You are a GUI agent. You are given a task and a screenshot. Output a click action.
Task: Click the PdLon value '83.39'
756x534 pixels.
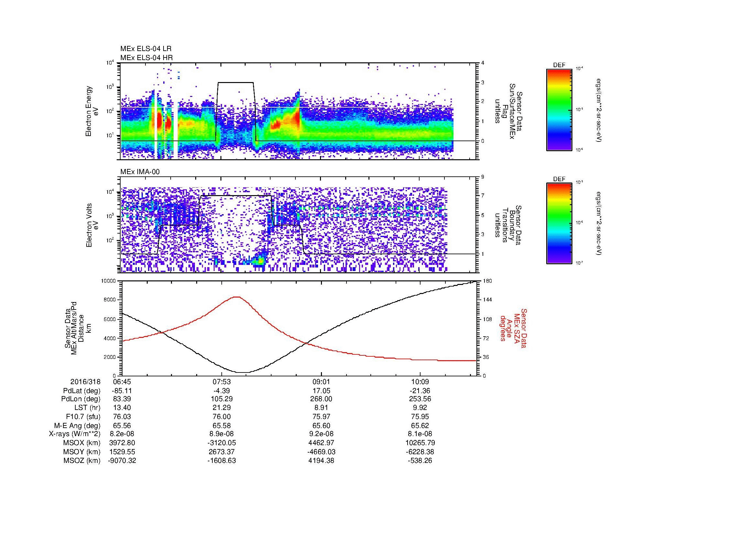(x=122, y=399)
